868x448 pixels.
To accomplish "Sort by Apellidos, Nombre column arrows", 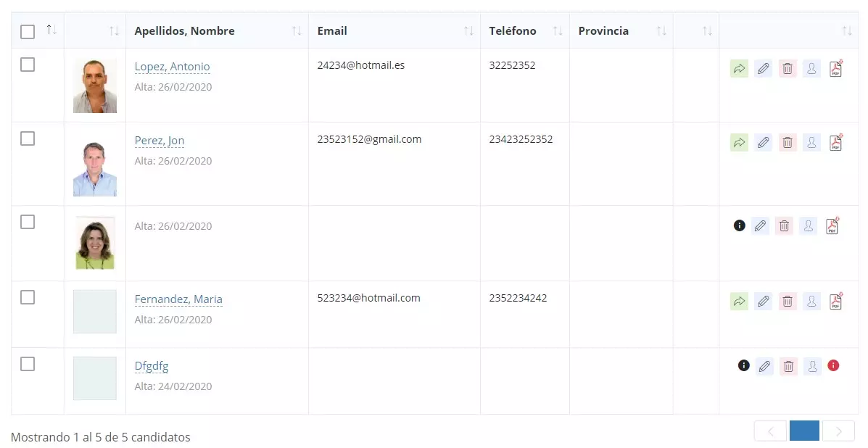I will pyautogui.click(x=297, y=31).
